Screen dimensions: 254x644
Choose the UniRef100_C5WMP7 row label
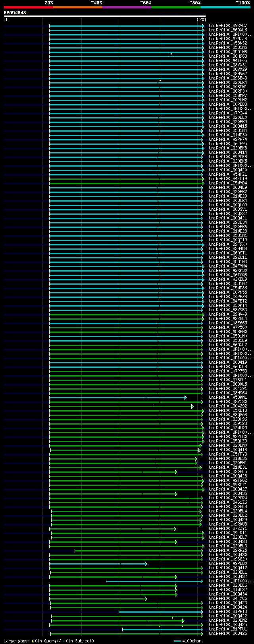click(228, 95)
